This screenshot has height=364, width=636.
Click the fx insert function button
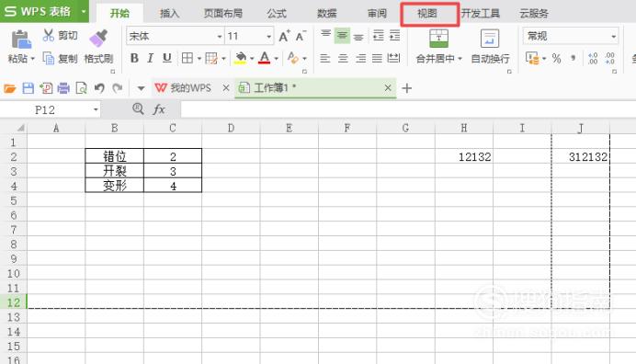coord(159,109)
